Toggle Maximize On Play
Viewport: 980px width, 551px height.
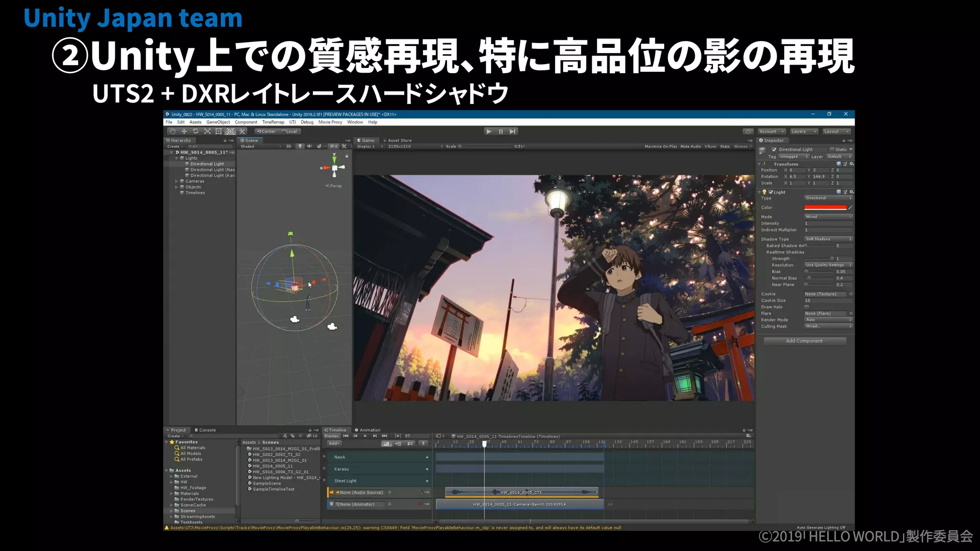(x=661, y=146)
